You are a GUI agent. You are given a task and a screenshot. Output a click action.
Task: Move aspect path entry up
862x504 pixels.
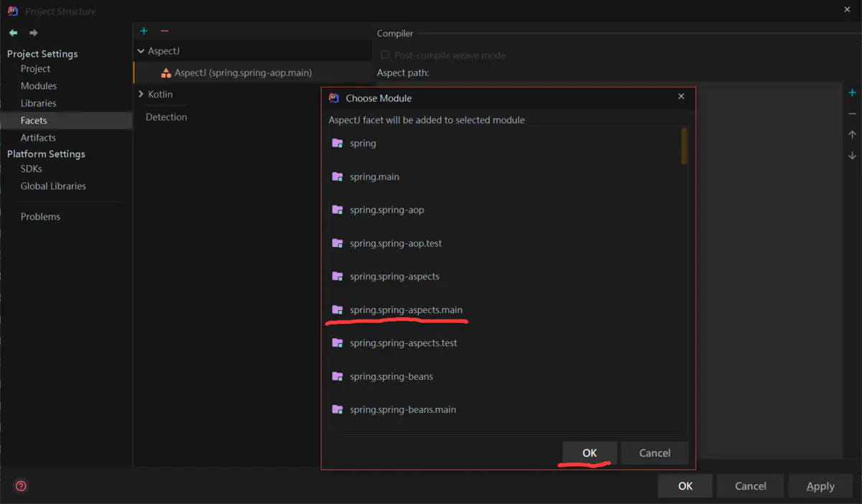pyautogui.click(x=852, y=134)
